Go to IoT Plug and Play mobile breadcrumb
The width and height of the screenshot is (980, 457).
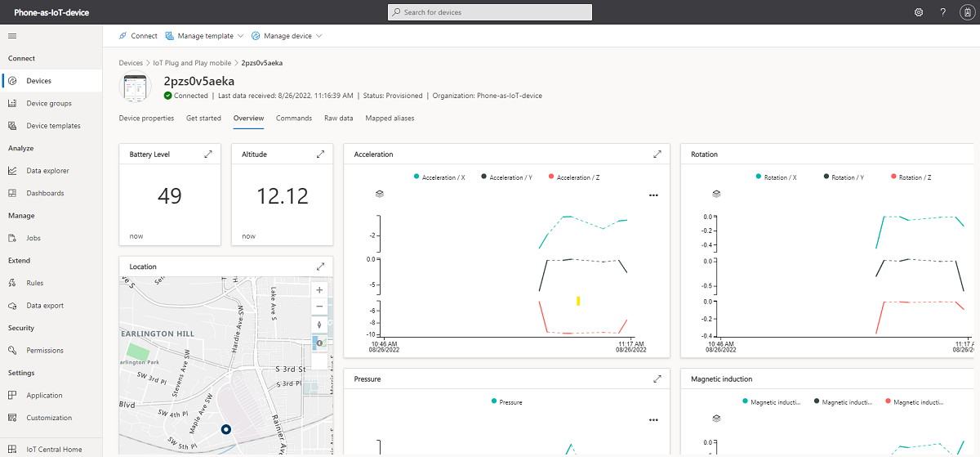(192, 63)
